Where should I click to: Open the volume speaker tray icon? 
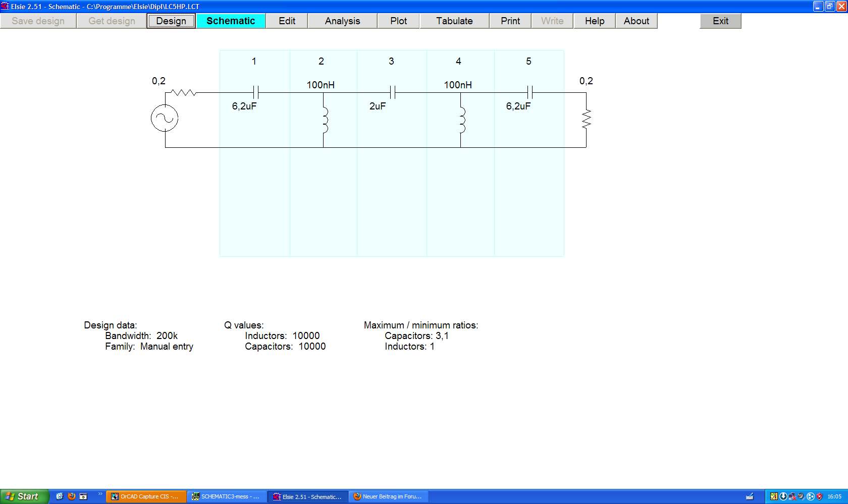pos(801,496)
